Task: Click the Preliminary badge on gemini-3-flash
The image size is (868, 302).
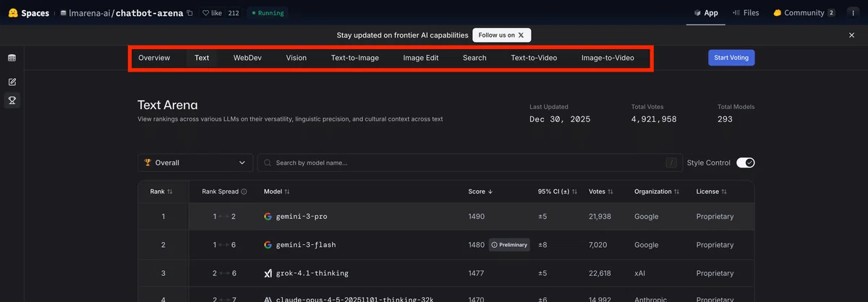Action: pos(509,245)
